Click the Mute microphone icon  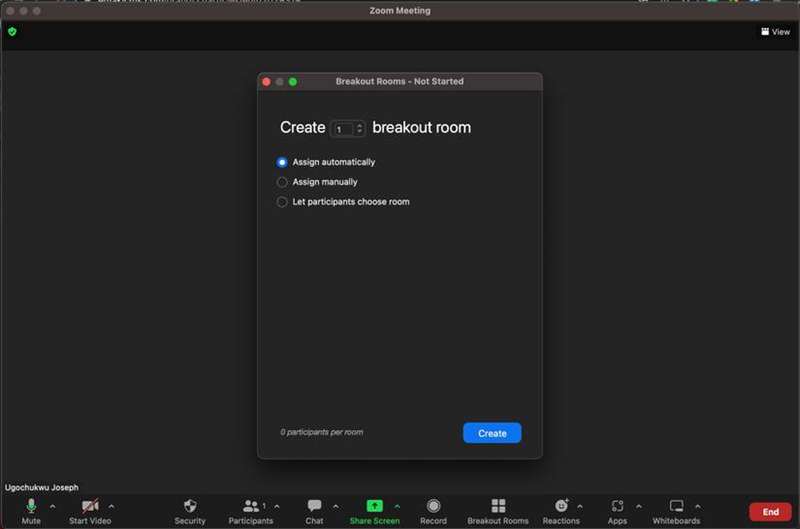31,507
